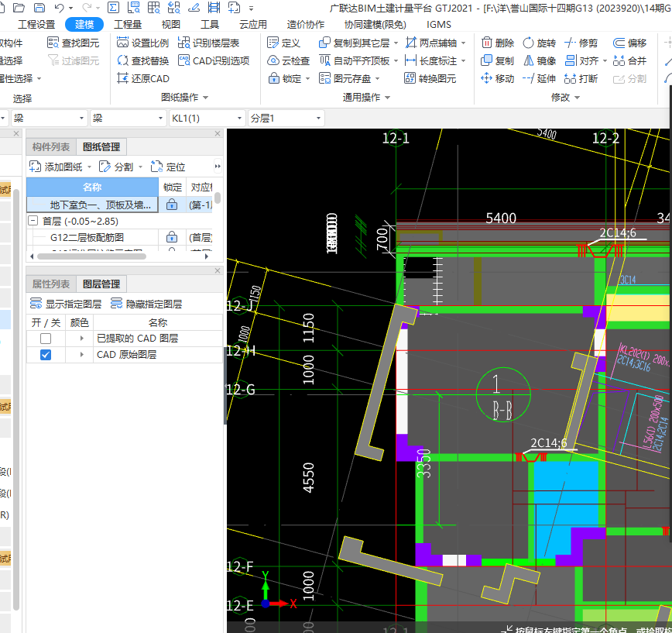The image size is (672, 633).
Task: Click 查找替换 tool
Action: click(x=142, y=61)
